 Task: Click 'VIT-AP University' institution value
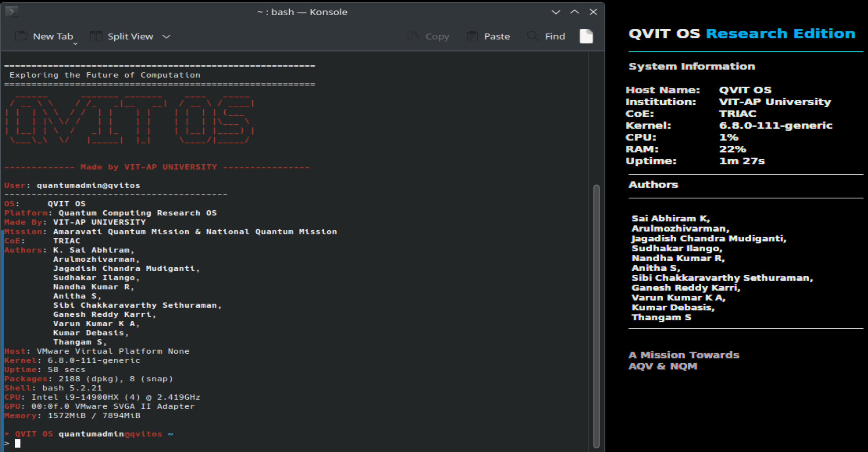point(775,102)
